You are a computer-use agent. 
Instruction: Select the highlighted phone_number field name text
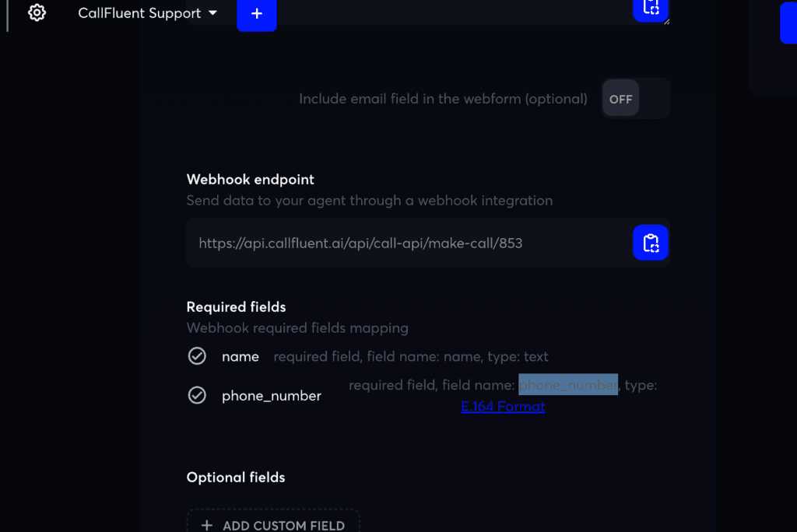(x=567, y=384)
